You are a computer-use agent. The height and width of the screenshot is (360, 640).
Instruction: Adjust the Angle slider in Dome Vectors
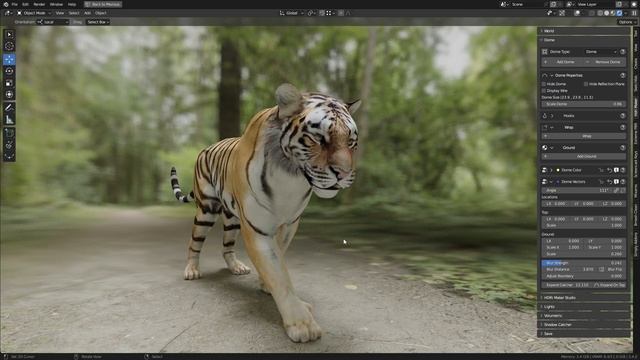pos(577,191)
